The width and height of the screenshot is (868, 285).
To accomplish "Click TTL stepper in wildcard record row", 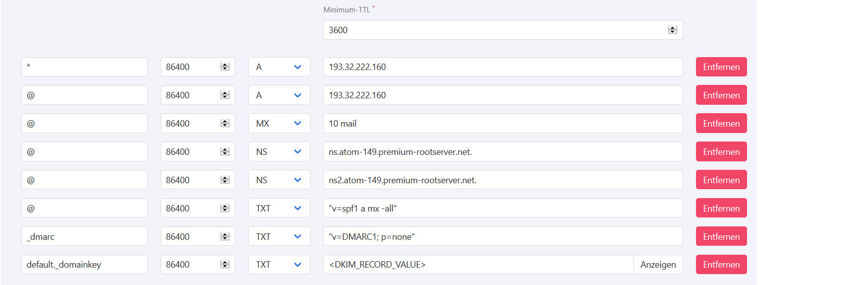I will pyautogui.click(x=225, y=67).
